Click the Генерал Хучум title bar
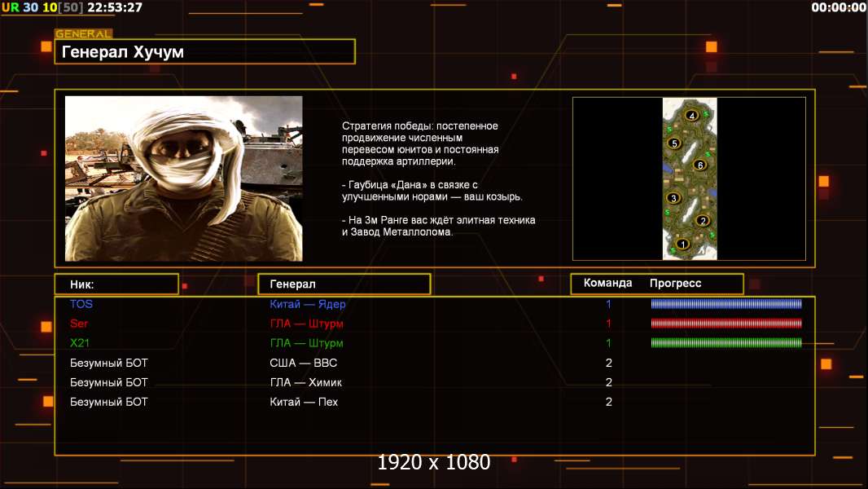Screen dimensions: 868x489 (x=204, y=52)
